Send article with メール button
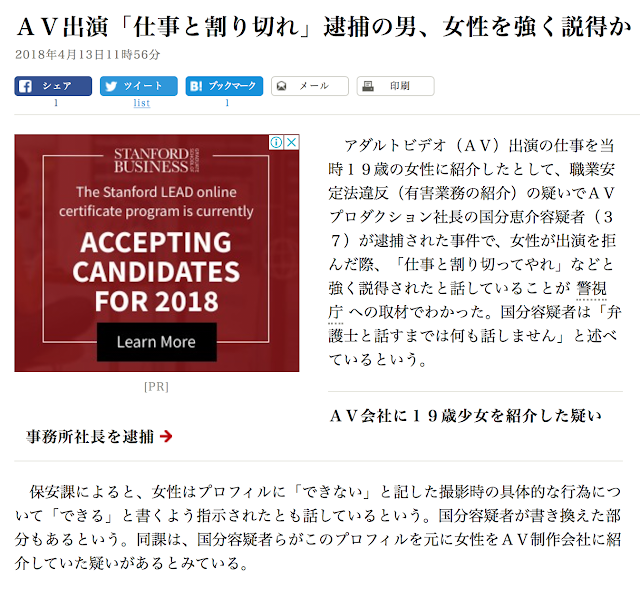 (x=310, y=86)
